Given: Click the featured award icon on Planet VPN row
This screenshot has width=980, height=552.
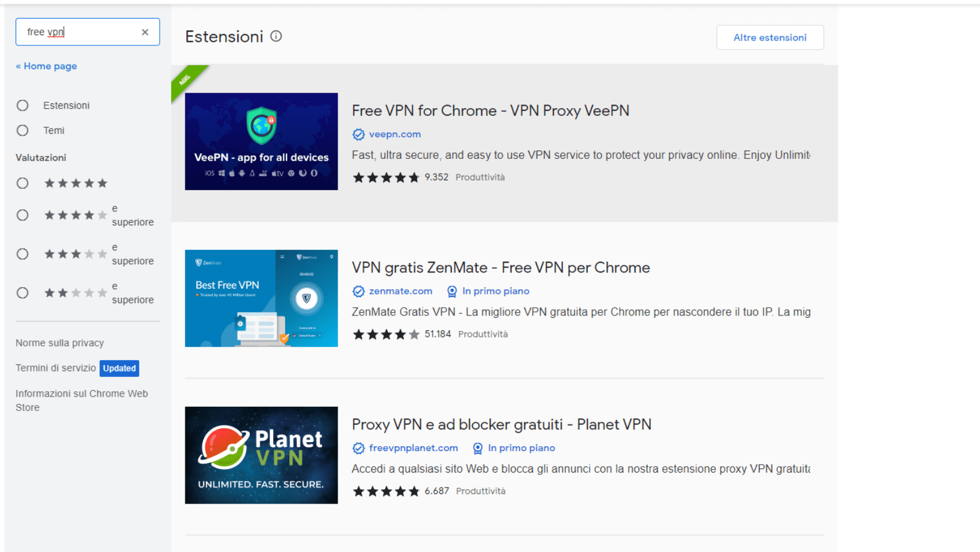Looking at the screenshot, I should [x=478, y=448].
